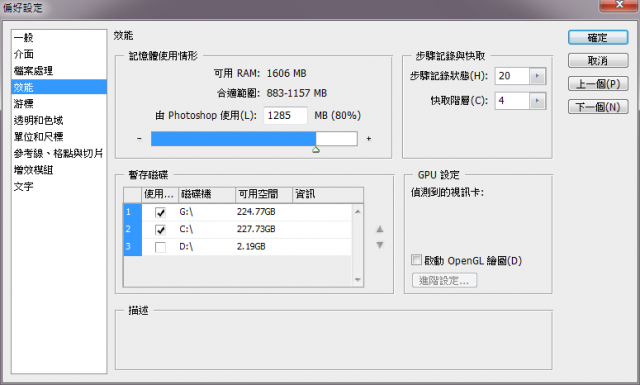
Task: Confirm with the 確定 button
Action: (598, 38)
